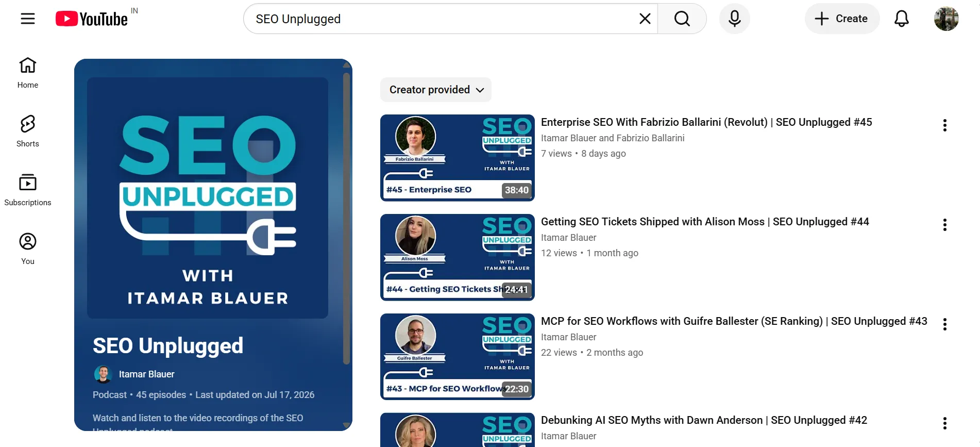Open more options for episode #43
980x447 pixels.
pyautogui.click(x=944, y=324)
